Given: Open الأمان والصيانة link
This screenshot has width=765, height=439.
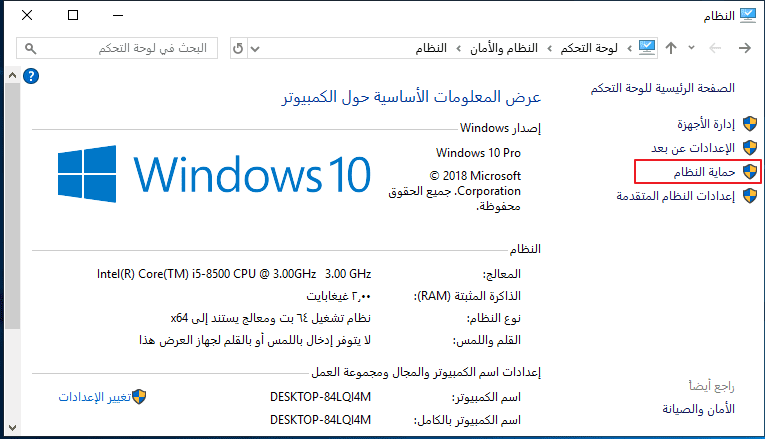Looking at the screenshot, I should [699, 409].
